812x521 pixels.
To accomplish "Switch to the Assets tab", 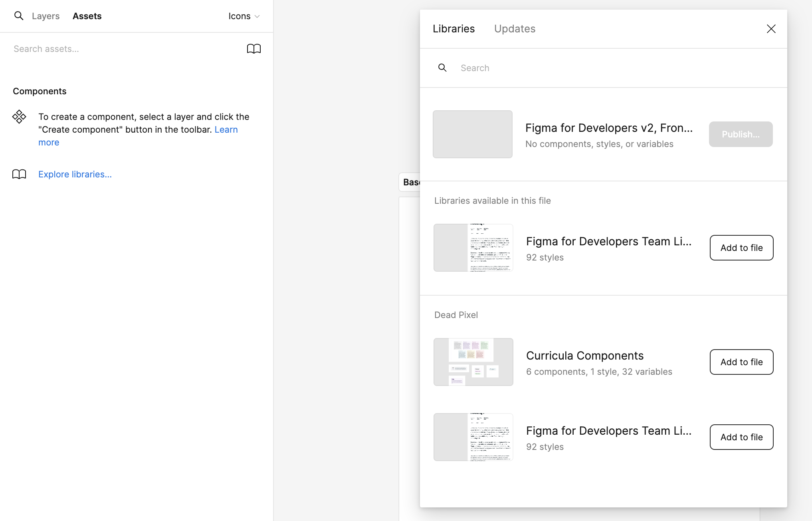I will 87,16.
